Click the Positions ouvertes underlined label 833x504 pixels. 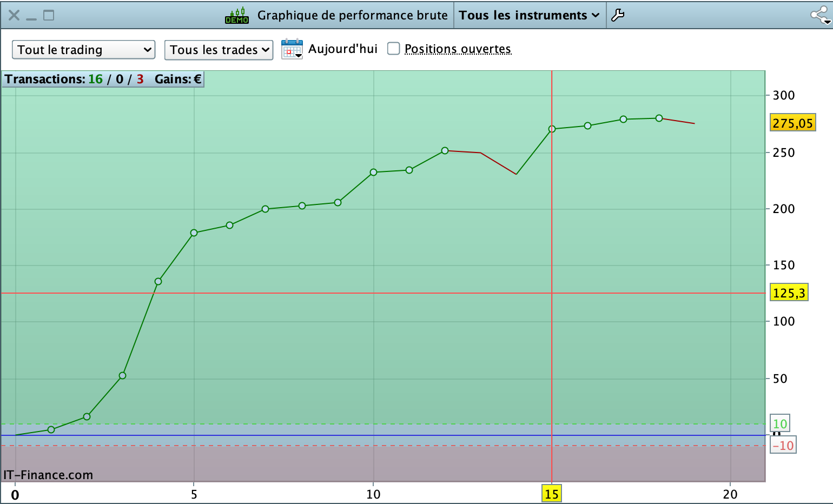[x=458, y=49]
